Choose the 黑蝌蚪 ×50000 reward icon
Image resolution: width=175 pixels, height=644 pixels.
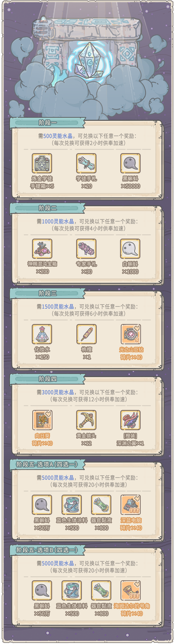tap(130, 163)
